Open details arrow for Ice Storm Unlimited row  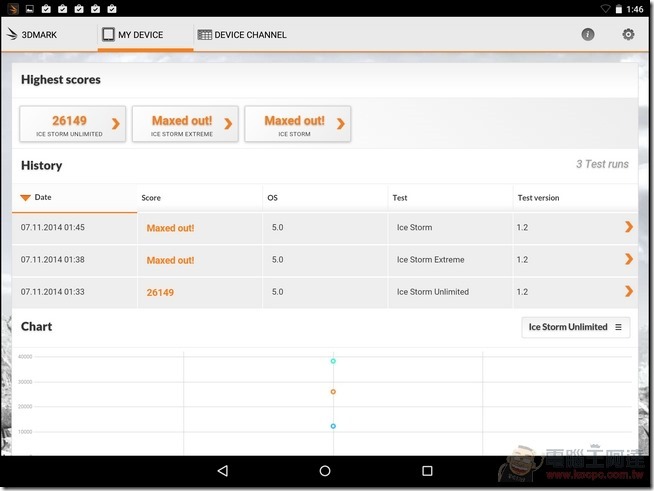(x=629, y=291)
